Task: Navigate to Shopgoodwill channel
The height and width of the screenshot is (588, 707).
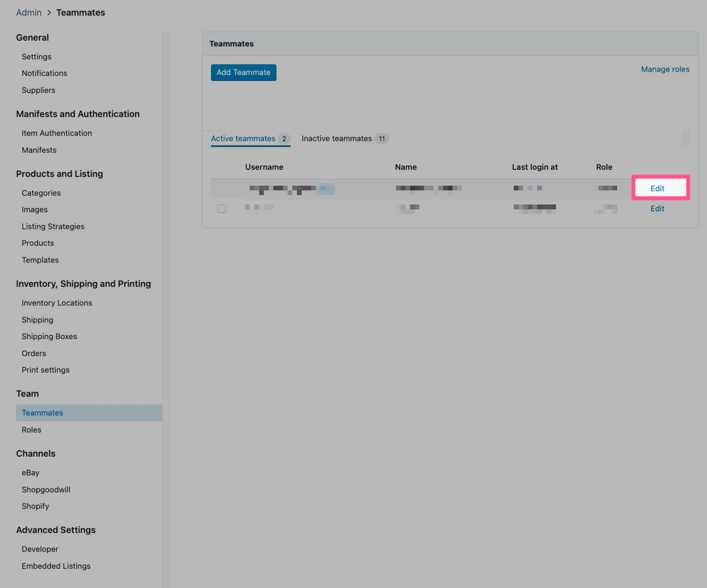Action: tap(46, 490)
